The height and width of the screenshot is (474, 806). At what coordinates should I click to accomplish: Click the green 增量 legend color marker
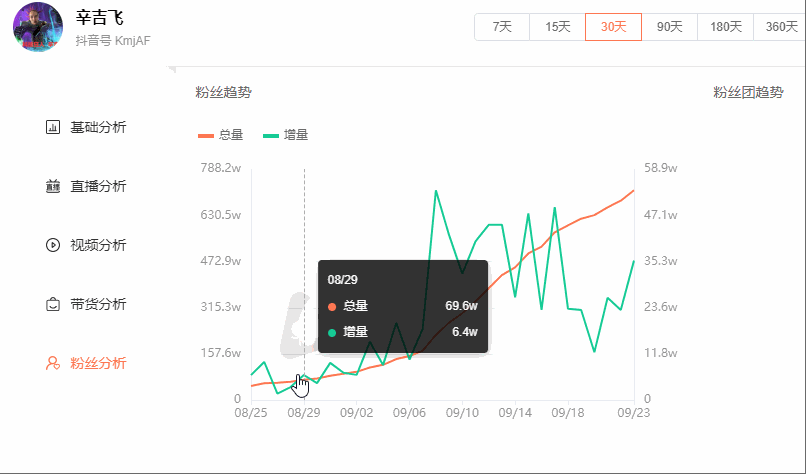click(271, 135)
